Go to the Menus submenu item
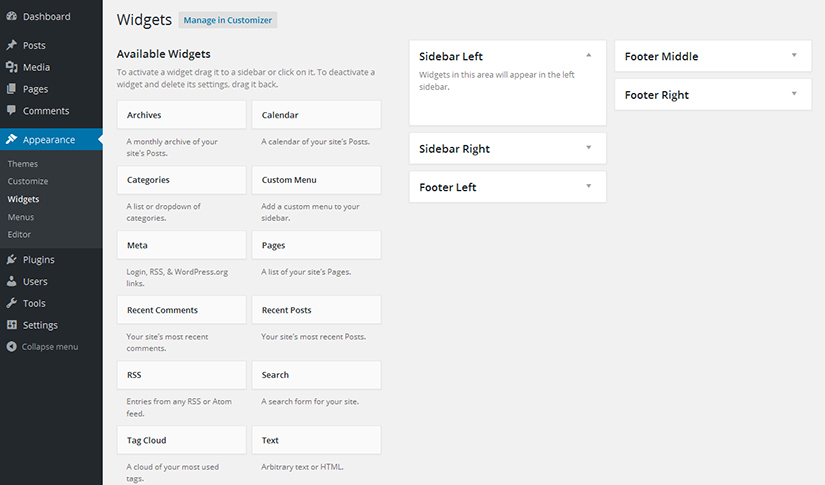This screenshot has height=485, width=825. [21, 217]
